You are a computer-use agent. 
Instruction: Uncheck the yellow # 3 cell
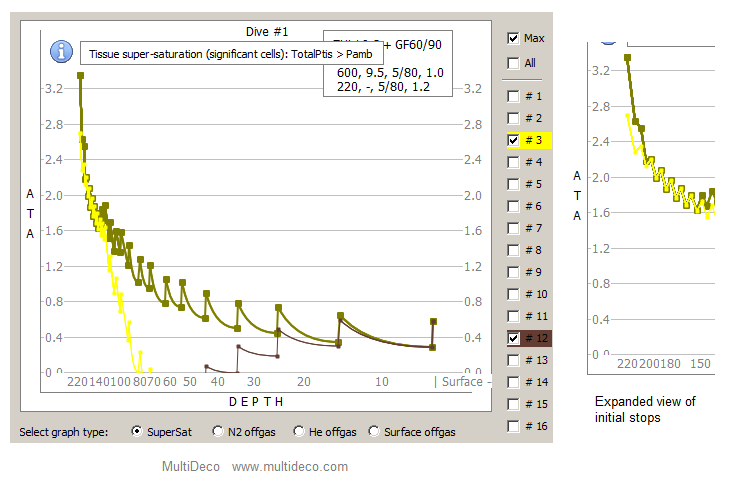click(x=513, y=140)
